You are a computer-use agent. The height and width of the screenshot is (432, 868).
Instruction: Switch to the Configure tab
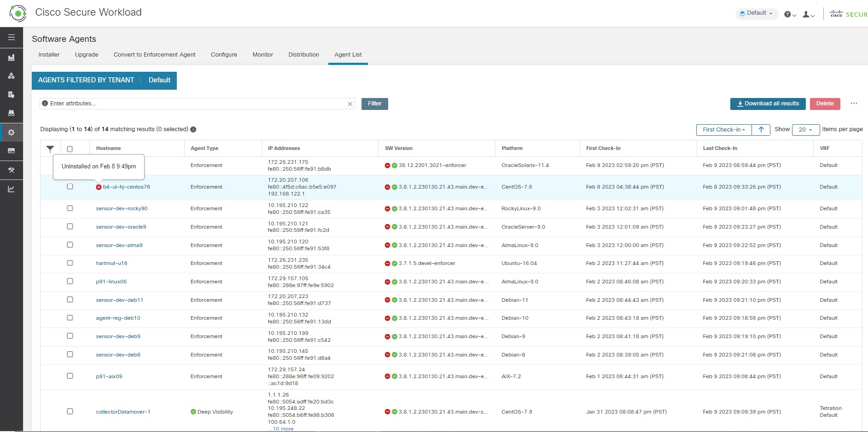(224, 55)
